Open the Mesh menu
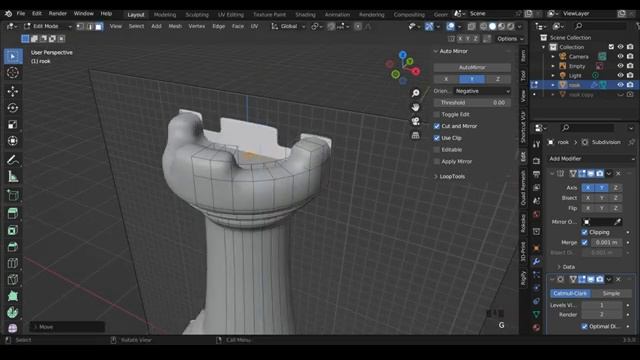The width and height of the screenshot is (640, 360). pos(175,26)
